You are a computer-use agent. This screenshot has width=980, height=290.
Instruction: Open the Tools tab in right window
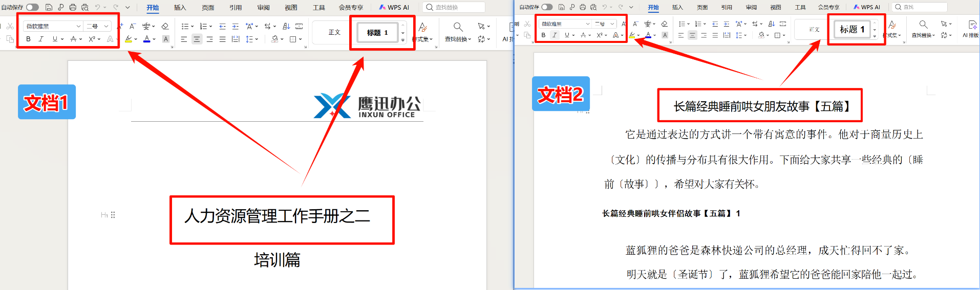point(800,7)
